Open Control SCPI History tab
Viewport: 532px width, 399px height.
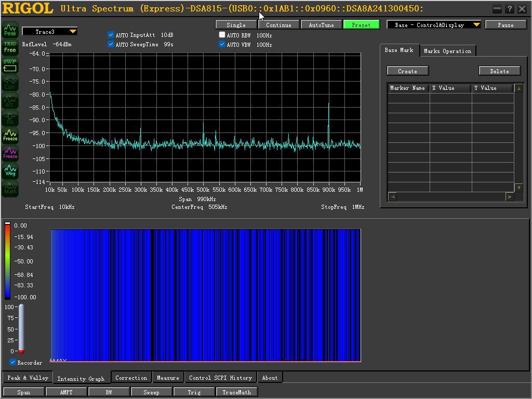coord(220,378)
